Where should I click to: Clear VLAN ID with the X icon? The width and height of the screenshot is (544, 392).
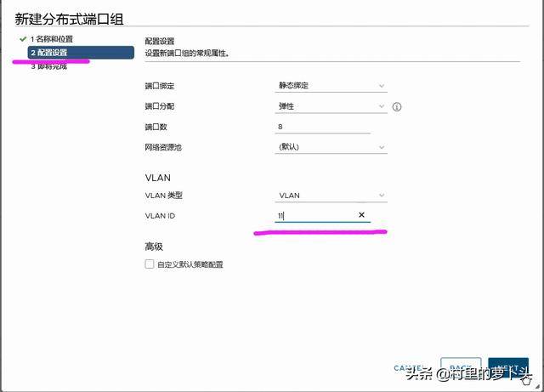click(361, 215)
